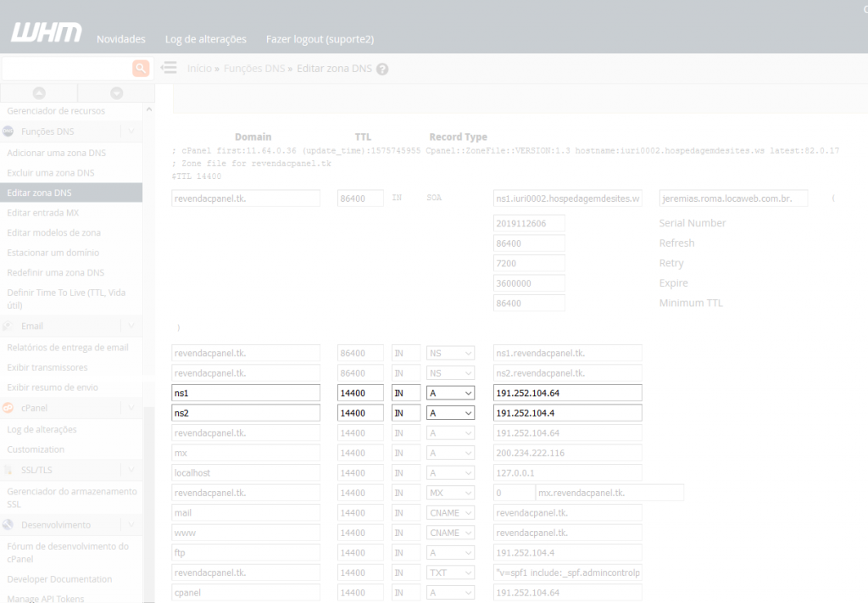Open Definir Time To Live link
This screenshot has width=868, height=603.
coord(66,299)
